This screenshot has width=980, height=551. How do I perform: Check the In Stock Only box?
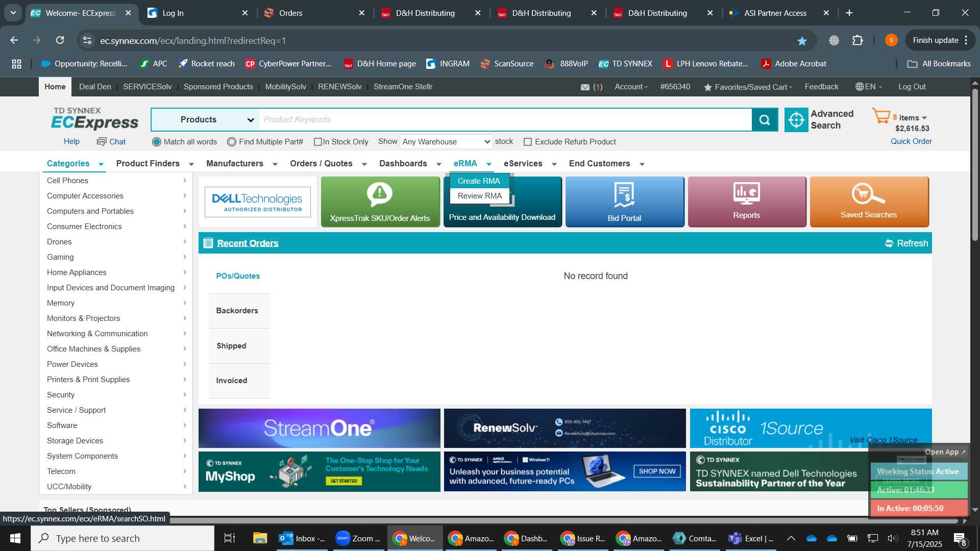click(318, 142)
